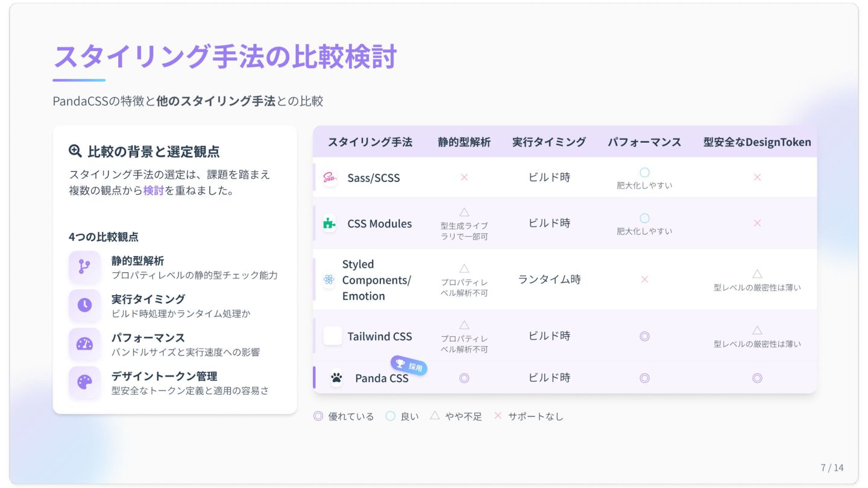The height and width of the screenshot is (488, 868).
Task: Click the Panda CSS paw icon
Action: [336, 378]
